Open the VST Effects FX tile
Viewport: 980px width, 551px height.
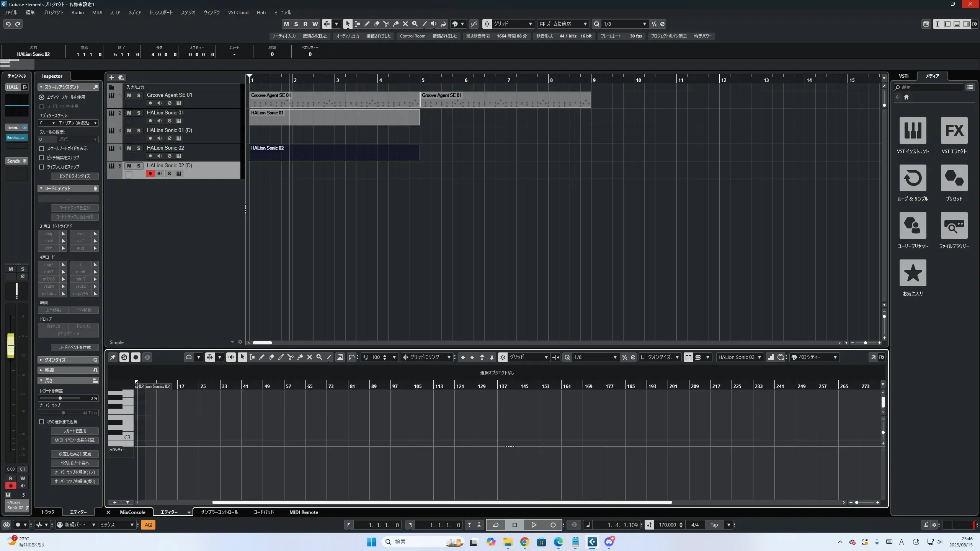954,130
